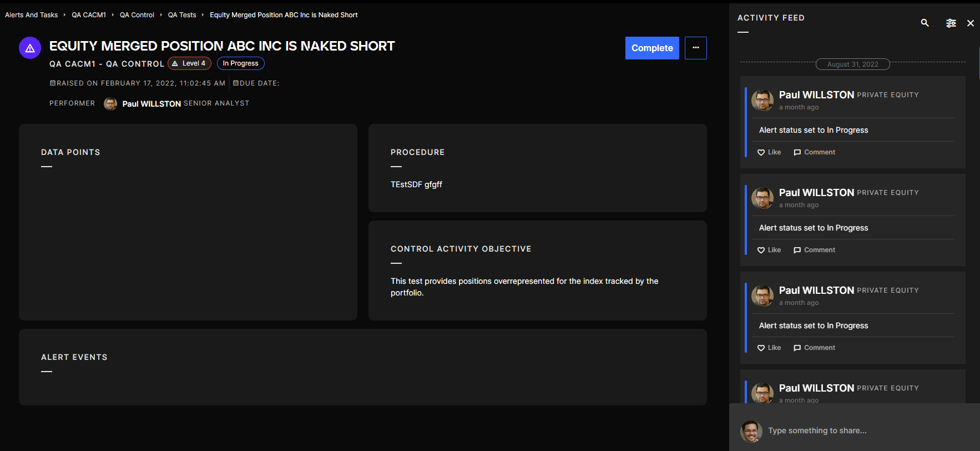This screenshot has height=451, width=980.
Task: Click the Level 4 severity badge
Action: [x=189, y=63]
